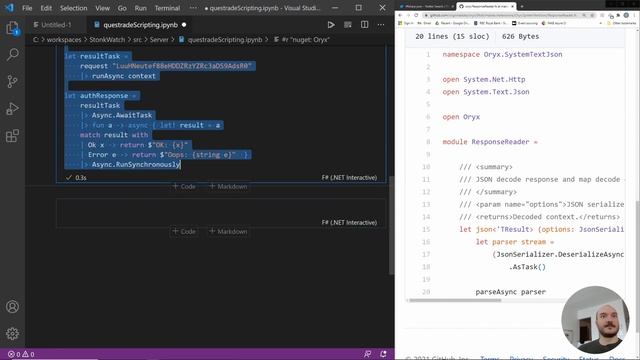The width and height of the screenshot is (640, 360).
Task: Split the editor to the right
Action: [364, 25]
